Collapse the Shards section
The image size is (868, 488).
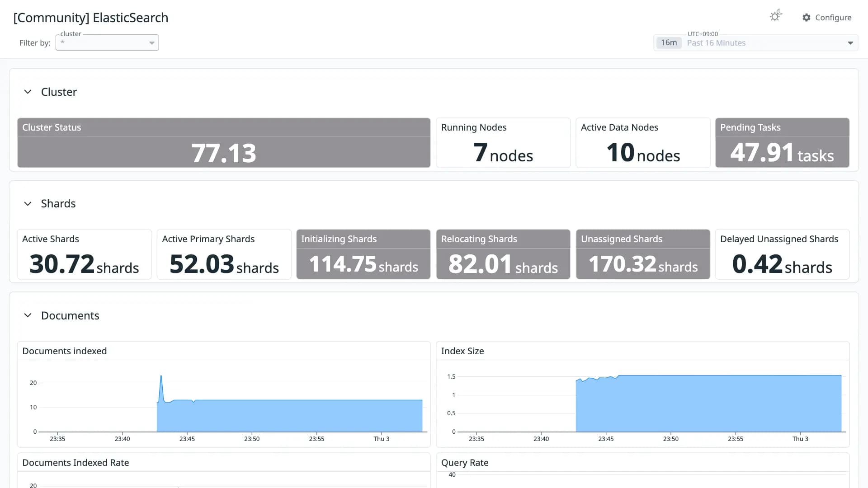tap(28, 204)
